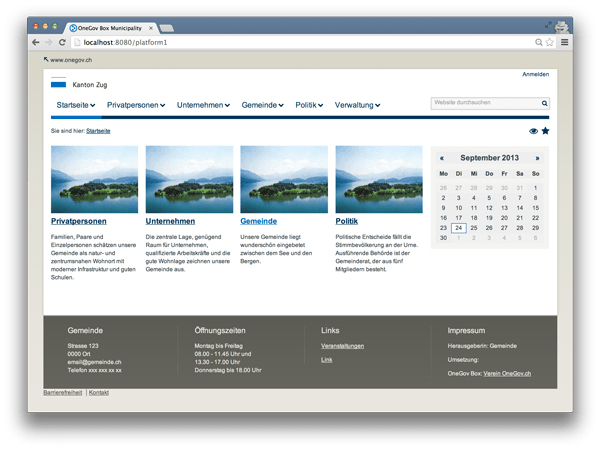Click the browser address bar URL
600x450 pixels.
point(126,42)
